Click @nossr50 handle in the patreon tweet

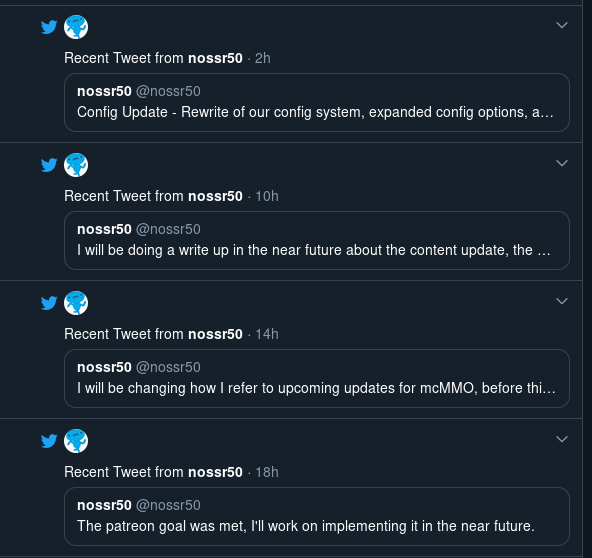(x=168, y=505)
